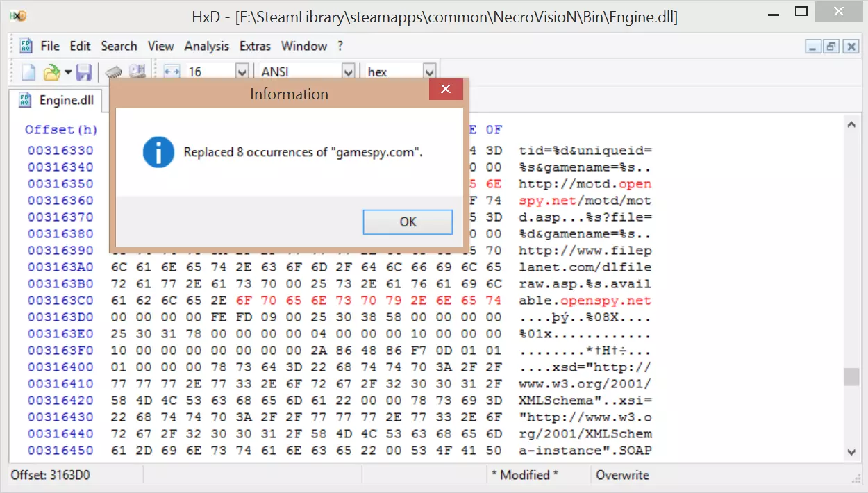Open the hex offset base dropdown
The image size is (868, 493).
(x=429, y=72)
